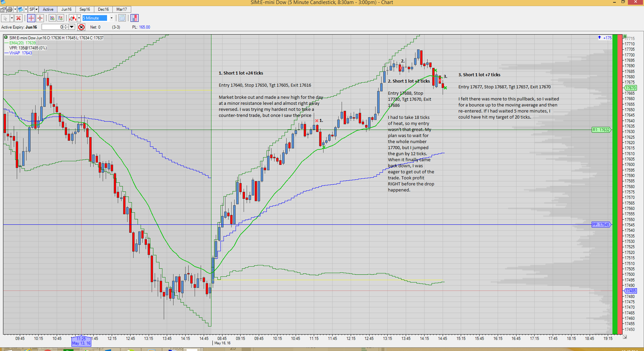Toggle the crosshair with center box tool
Image resolution: width=644 pixels, height=351 pixels.
click(x=40, y=18)
